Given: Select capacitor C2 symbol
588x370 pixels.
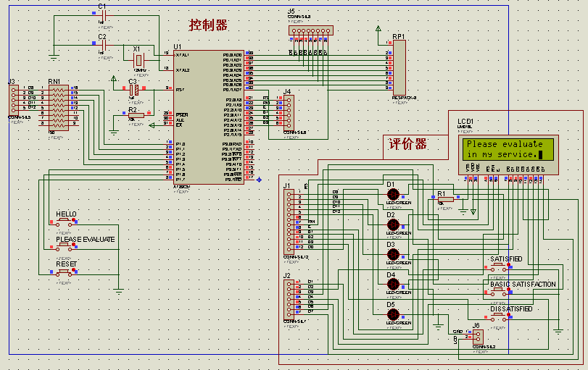Looking at the screenshot, I should (104, 46).
